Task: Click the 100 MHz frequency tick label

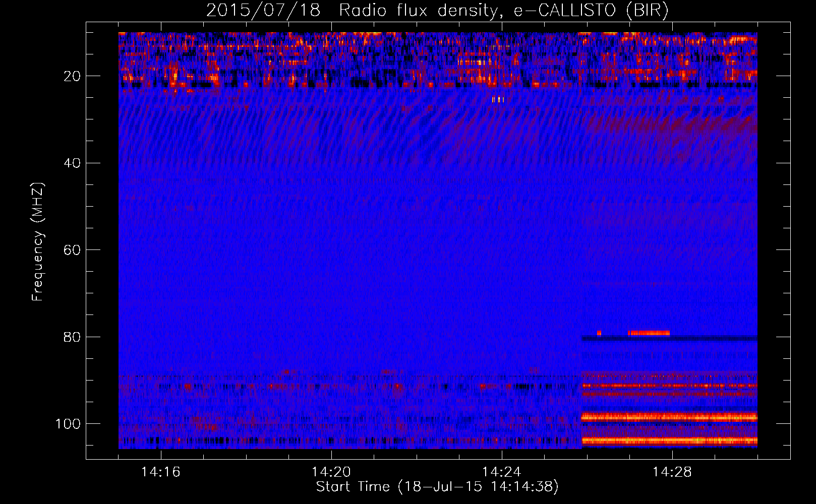Action: pos(69,423)
